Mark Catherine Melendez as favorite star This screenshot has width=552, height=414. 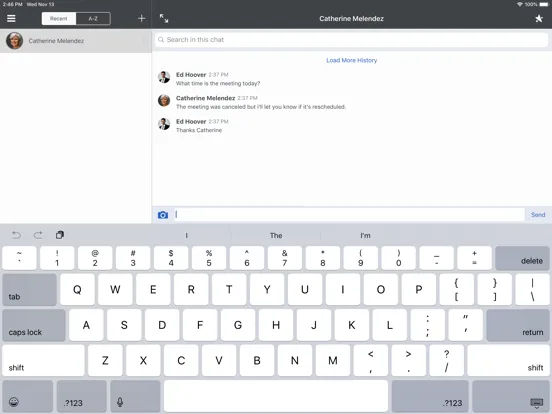pos(539,18)
